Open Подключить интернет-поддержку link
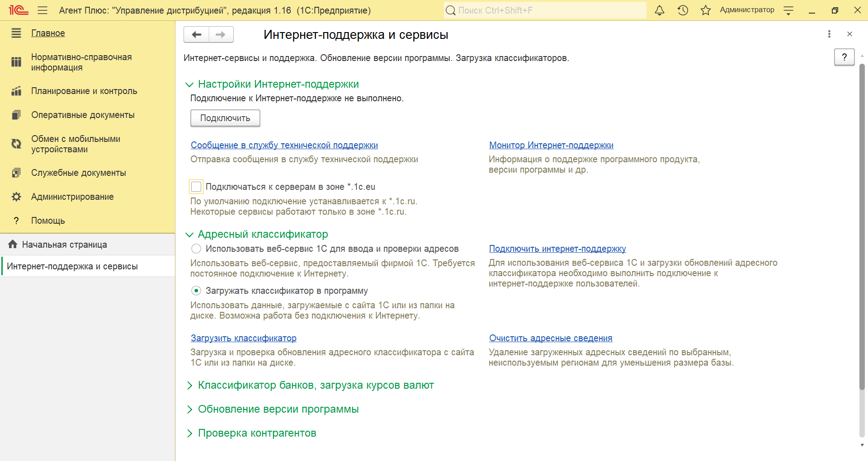 (557, 249)
